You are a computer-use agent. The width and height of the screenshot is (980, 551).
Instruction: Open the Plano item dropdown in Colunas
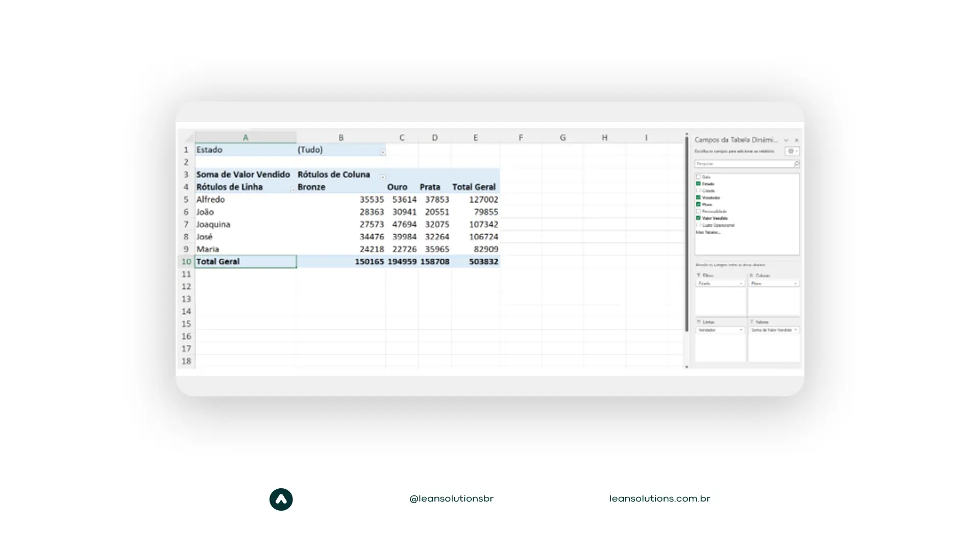pyautogui.click(x=795, y=283)
